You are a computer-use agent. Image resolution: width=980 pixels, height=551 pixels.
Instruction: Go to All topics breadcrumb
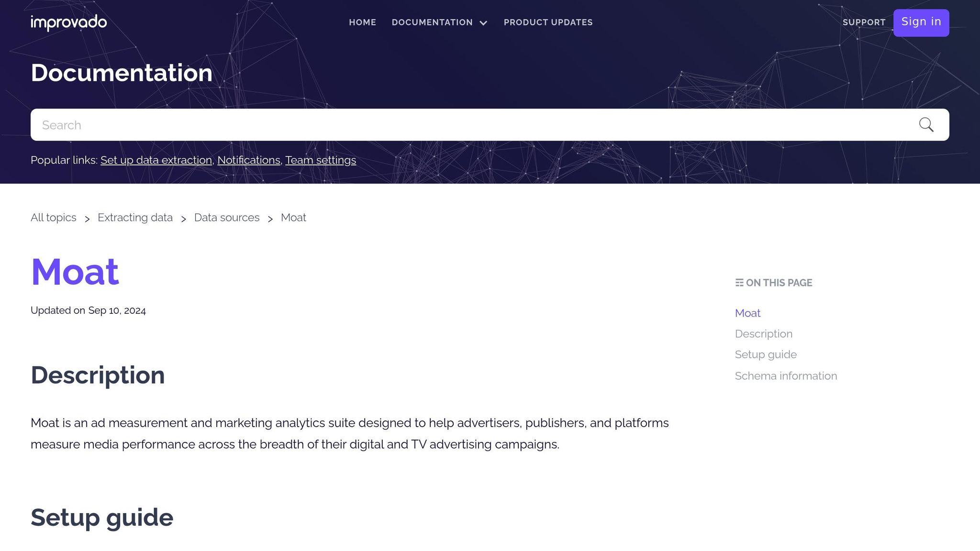pos(54,218)
